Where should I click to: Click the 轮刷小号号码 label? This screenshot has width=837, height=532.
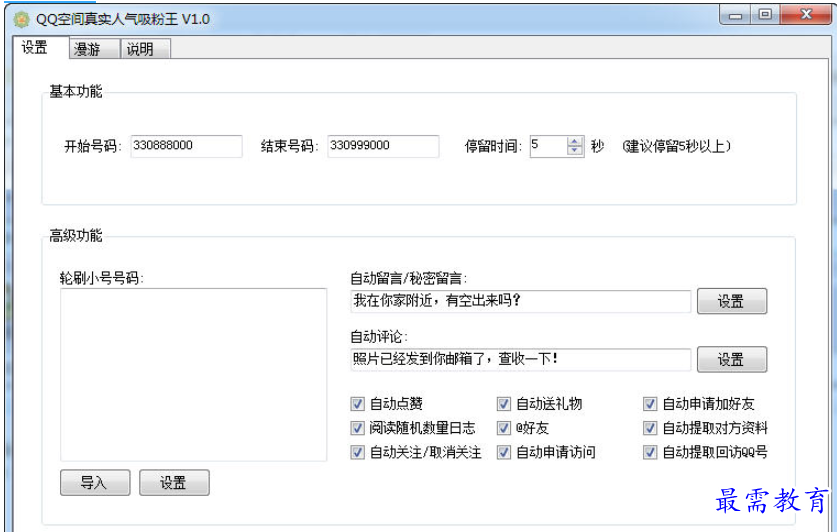pyautogui.click(x=101, y=278)
